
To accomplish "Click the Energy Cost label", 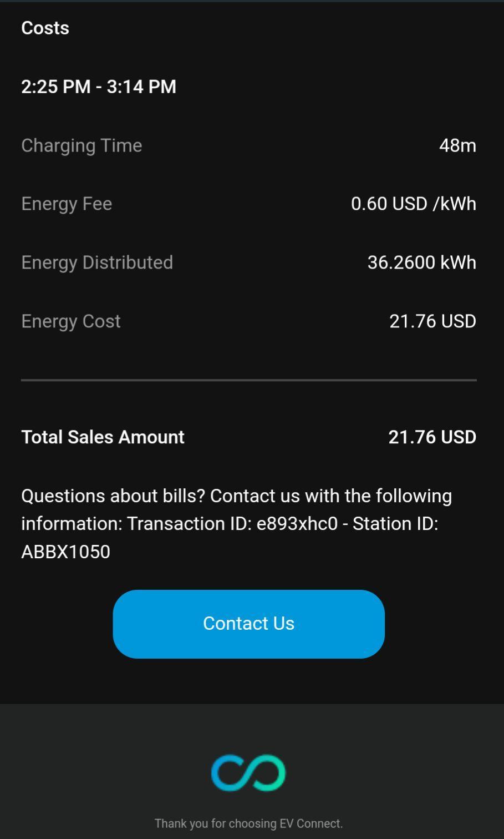I will (x=71, y=321).
